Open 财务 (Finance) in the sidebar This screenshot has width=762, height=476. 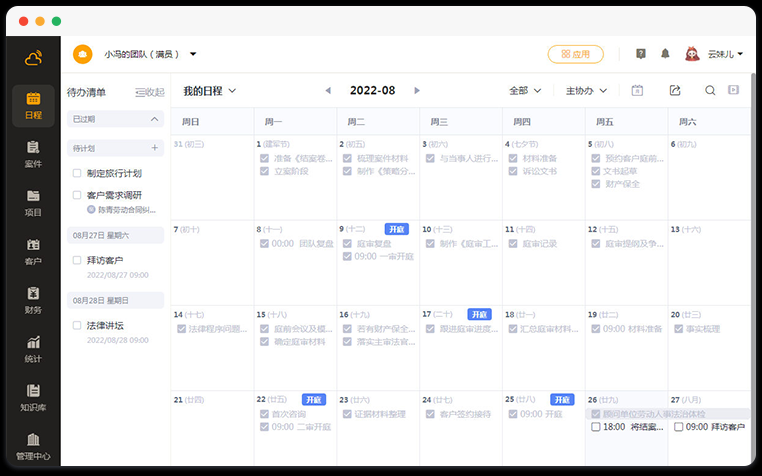point(33,300)
